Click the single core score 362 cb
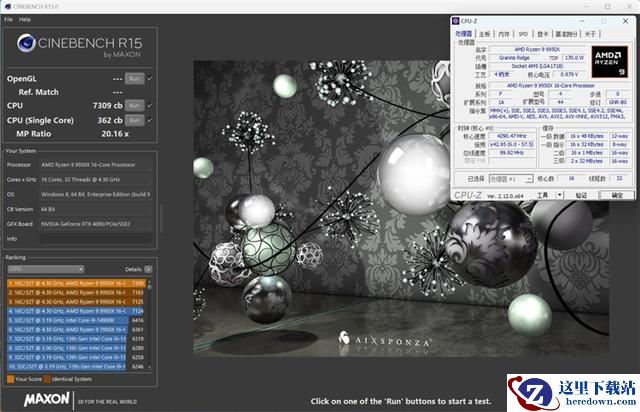 pyautogui.click(x=110, y=120)
